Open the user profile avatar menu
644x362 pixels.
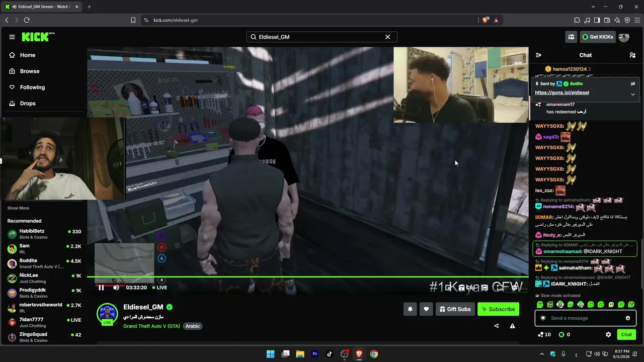[624, 37]
